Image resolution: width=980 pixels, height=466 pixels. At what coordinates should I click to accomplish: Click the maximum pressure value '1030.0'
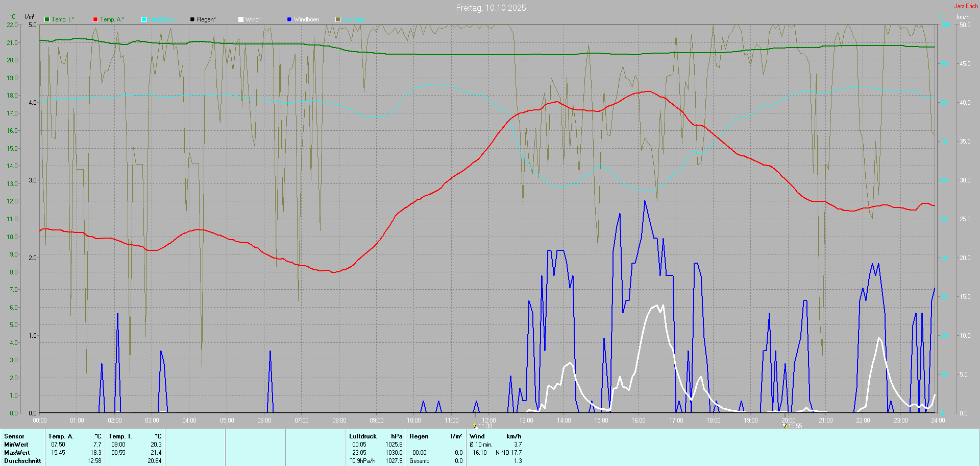coord(394,453)
